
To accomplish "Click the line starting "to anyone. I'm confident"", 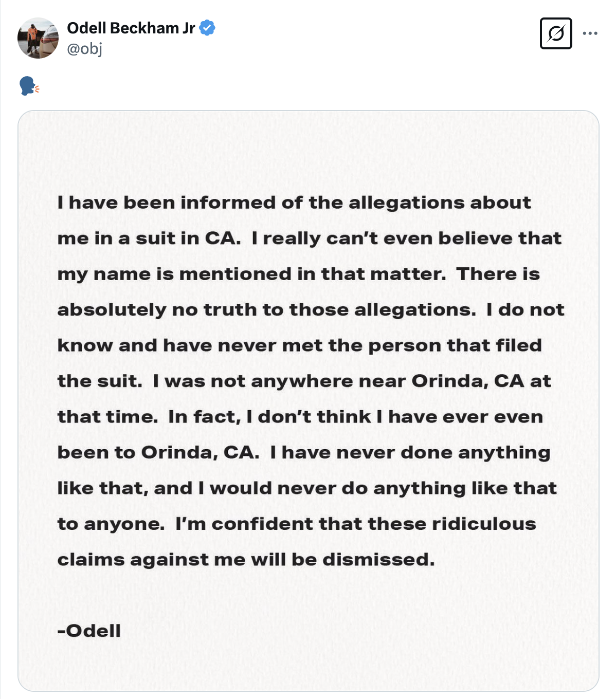I will pos(297,524).
